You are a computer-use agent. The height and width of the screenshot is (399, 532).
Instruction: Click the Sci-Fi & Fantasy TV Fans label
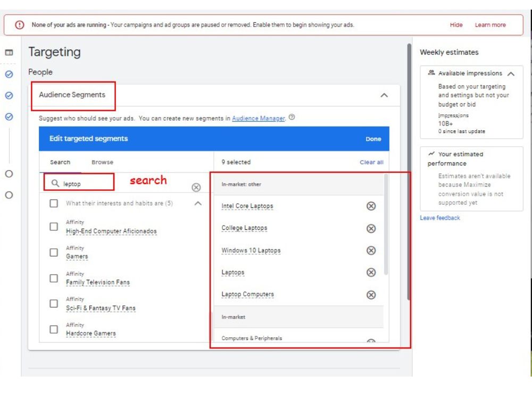click(101, 308)
